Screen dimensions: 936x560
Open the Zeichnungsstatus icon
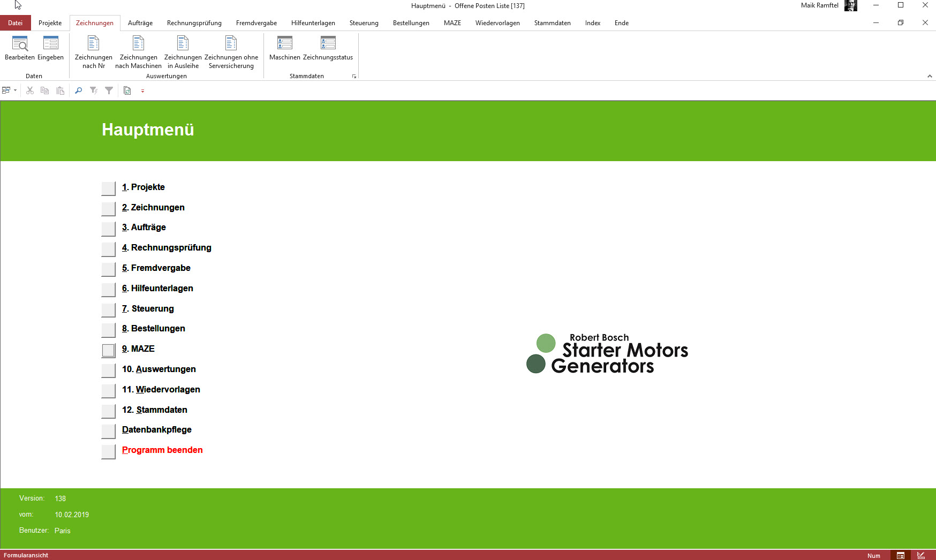point(328,49)
